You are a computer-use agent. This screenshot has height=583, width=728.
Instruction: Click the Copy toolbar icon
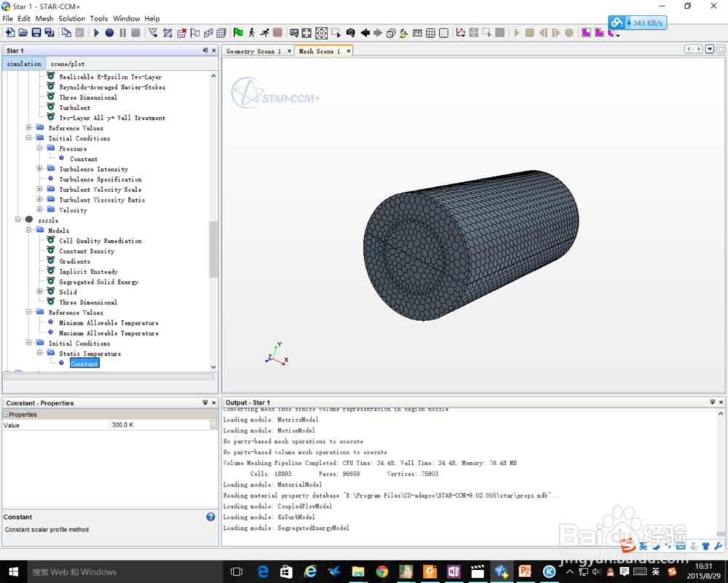pyautogui.click(x=67, y=33)
